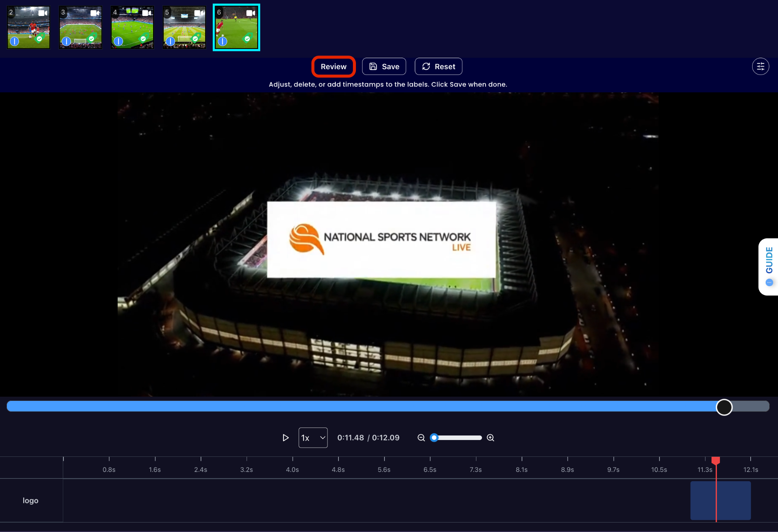Screen dimensions: 778x532
Task: Click the zoom in magnifier icon
Action: (x=490, y=438)
